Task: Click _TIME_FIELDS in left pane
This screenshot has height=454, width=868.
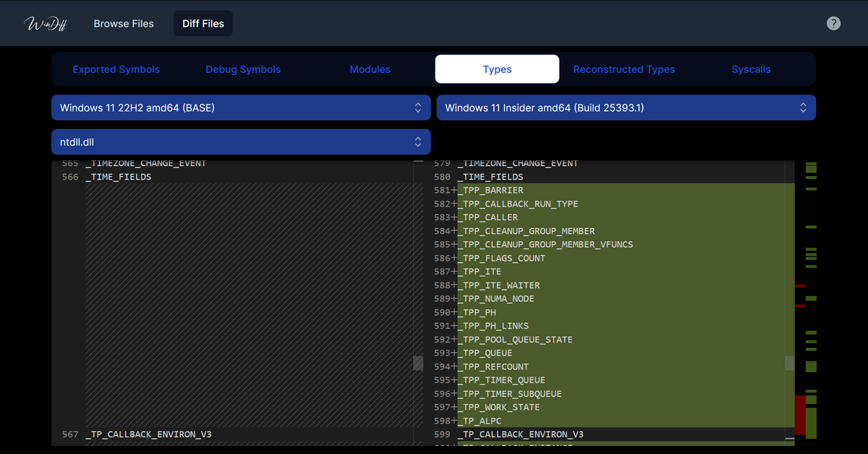Action: pos(119,177)
